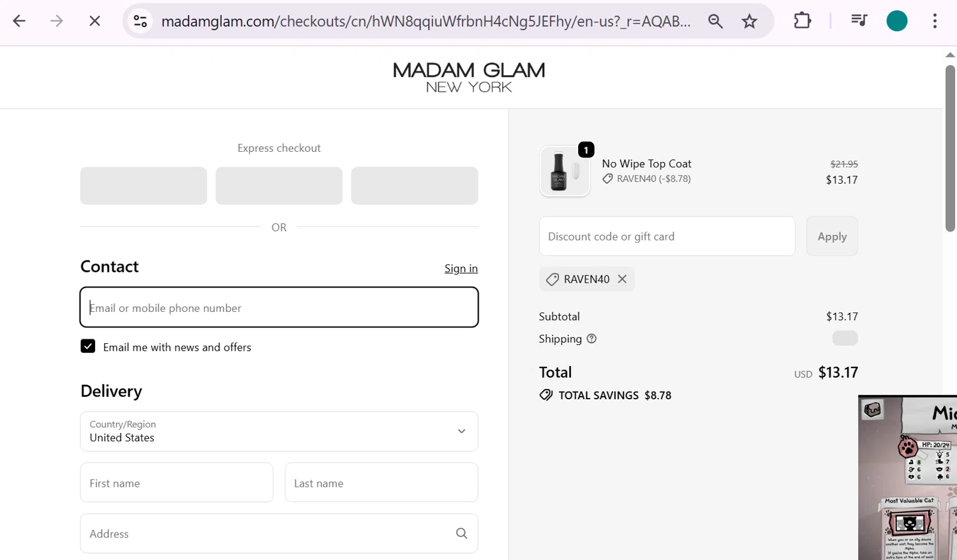
Task: Click the address search magnifier icon
Action: pyautogui.click(x=461, y=533)
